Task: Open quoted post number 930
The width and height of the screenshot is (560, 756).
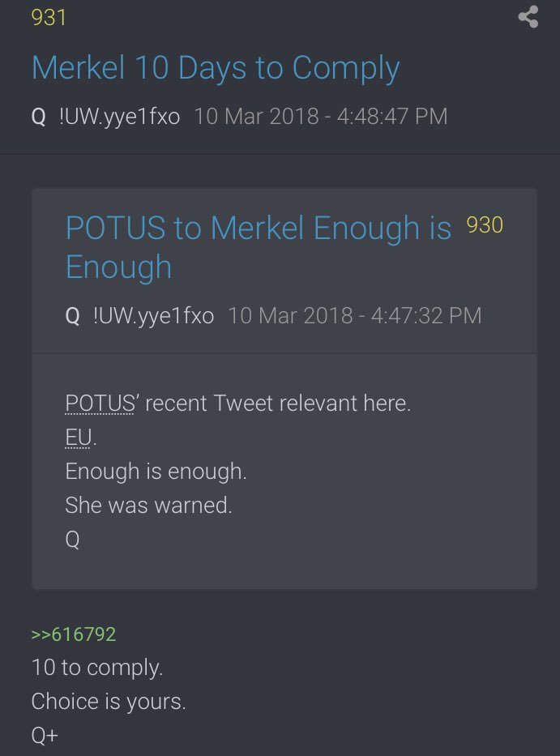Action: click(485, 225)
